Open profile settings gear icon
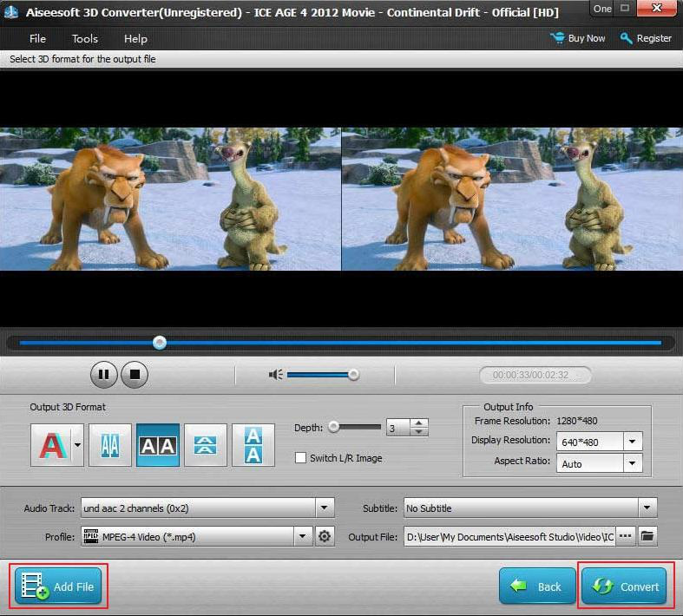 pyautogui.click(x=325, y=537)
